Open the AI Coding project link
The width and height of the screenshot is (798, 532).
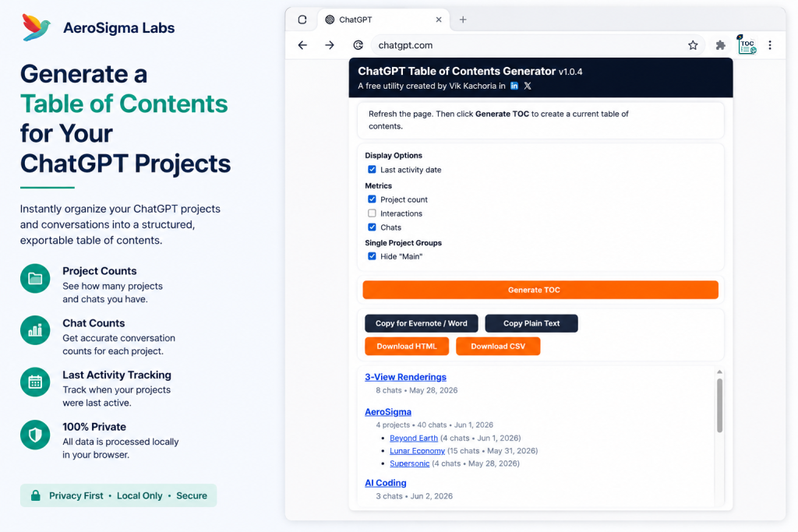click(x=385, y=483)
